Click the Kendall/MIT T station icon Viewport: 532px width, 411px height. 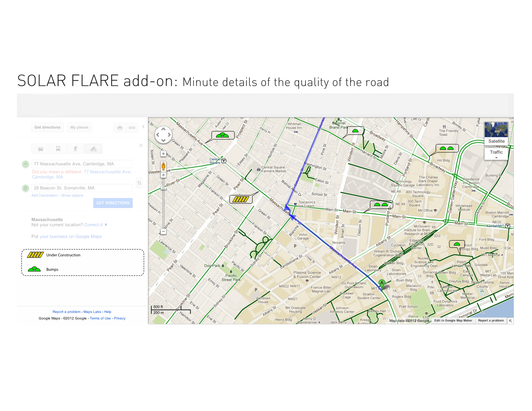point(508,226)
